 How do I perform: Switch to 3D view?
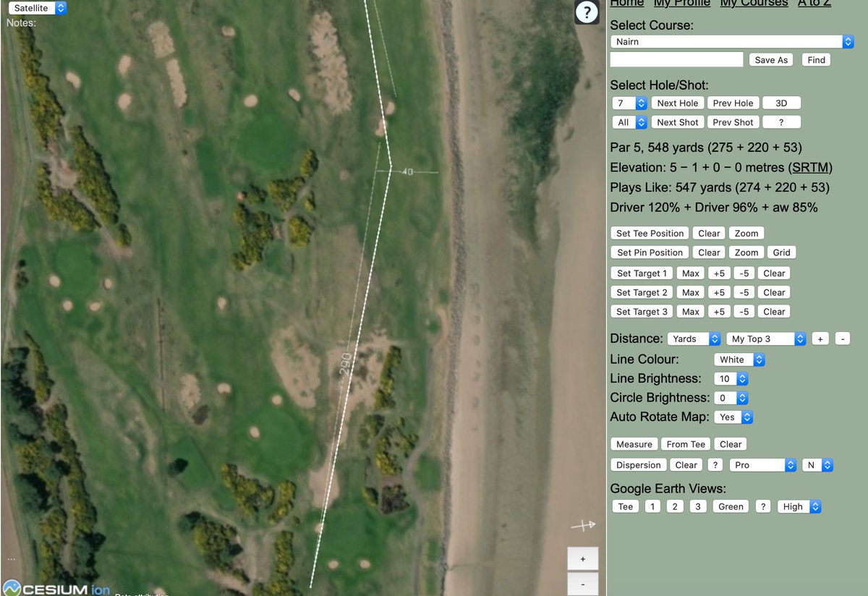point(781,103)
